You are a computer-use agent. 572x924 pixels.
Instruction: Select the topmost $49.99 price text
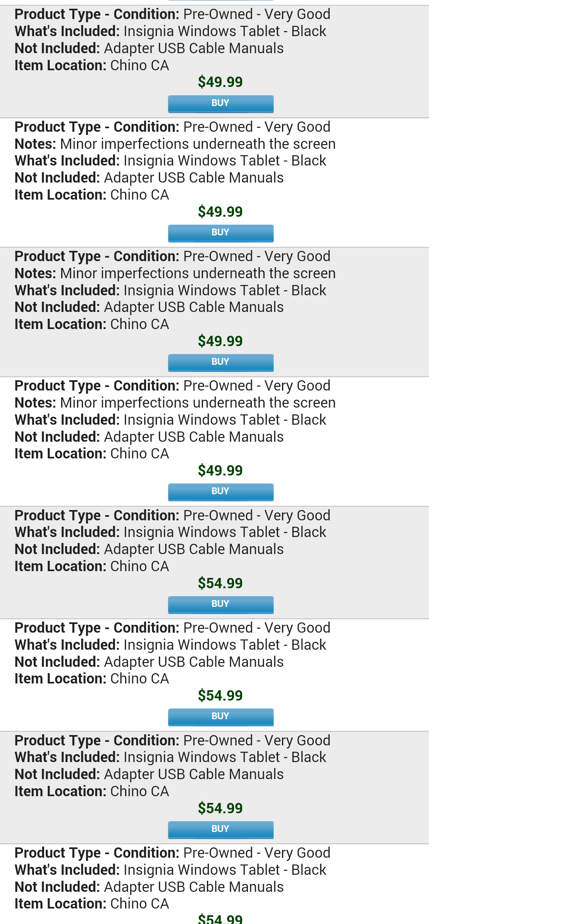220,82
